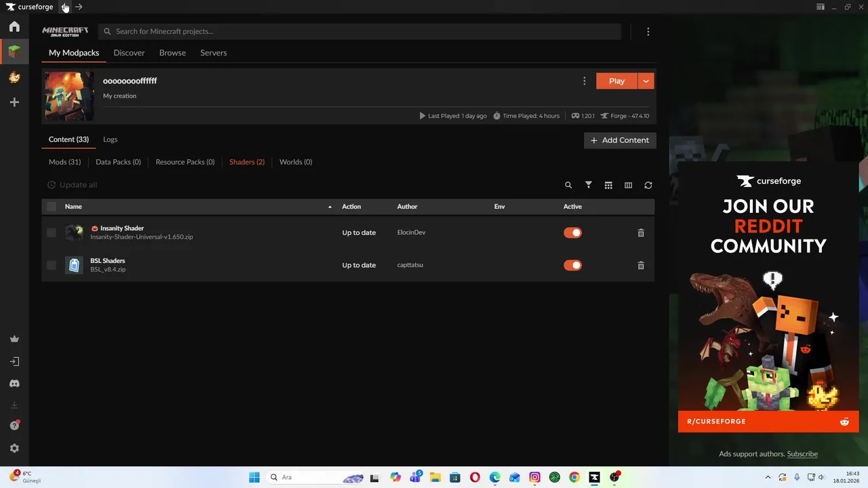
Task: Click the modpack cover thumbnail
Action: [x=69, y=96]
